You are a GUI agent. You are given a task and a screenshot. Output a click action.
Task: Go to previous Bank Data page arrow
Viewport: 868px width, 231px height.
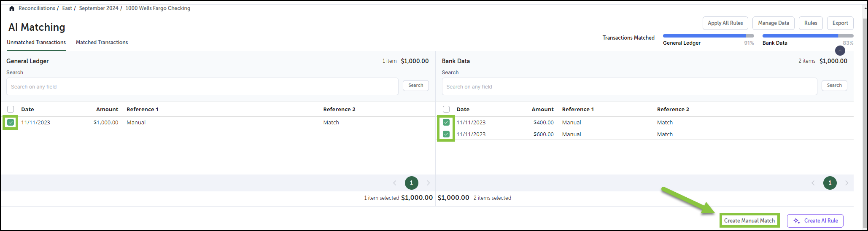pos(813,183)
